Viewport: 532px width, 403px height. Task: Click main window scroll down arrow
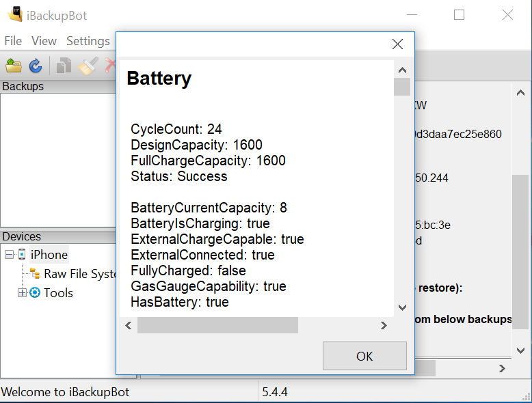click(x=520, y=350)
